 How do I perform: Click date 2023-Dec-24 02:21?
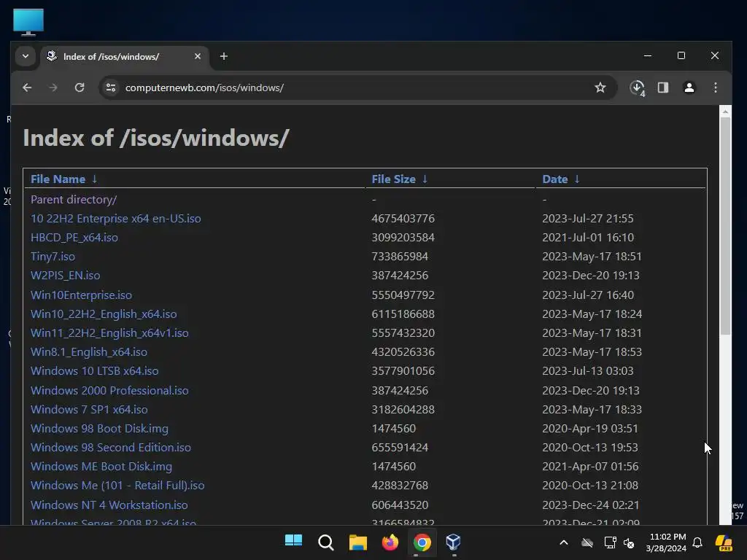tap(591, 505)
